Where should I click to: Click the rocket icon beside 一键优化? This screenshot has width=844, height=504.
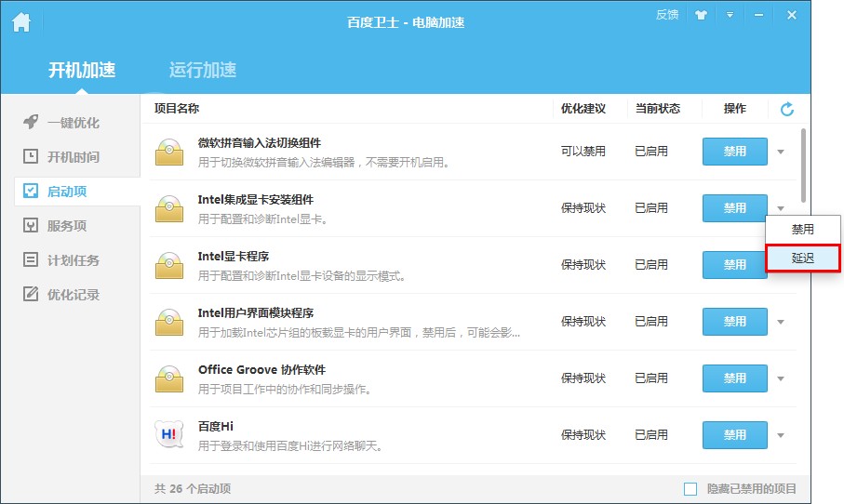[31, 122]
